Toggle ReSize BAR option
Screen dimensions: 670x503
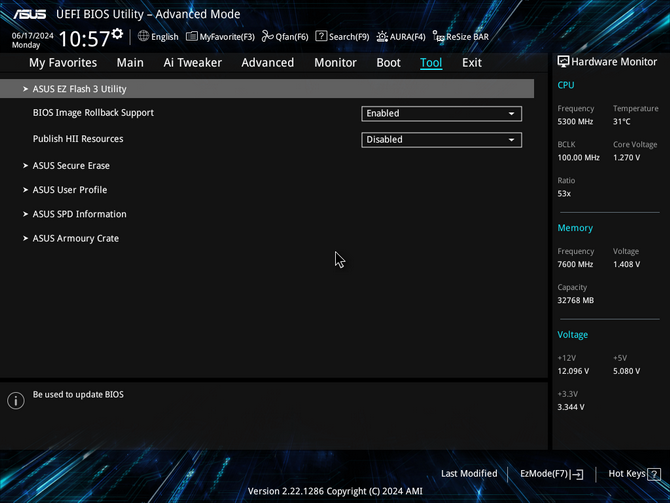tap(461, 37)
